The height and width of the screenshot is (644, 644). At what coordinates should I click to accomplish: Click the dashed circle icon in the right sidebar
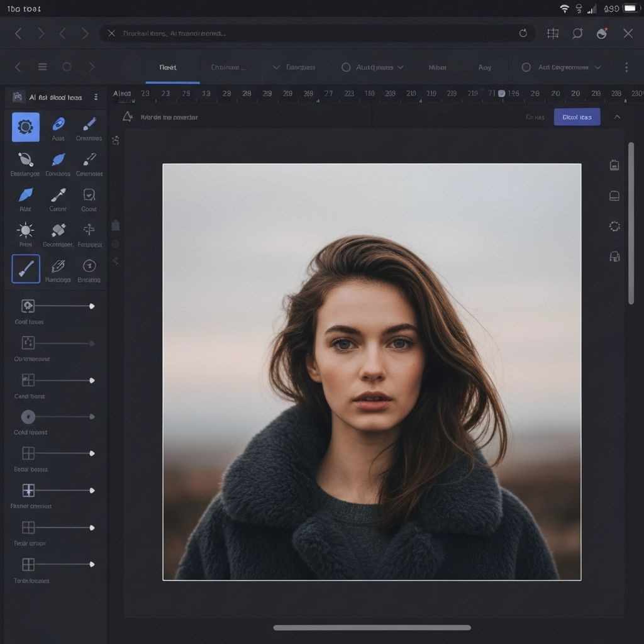pyautogui.click(x=614, y=226)
